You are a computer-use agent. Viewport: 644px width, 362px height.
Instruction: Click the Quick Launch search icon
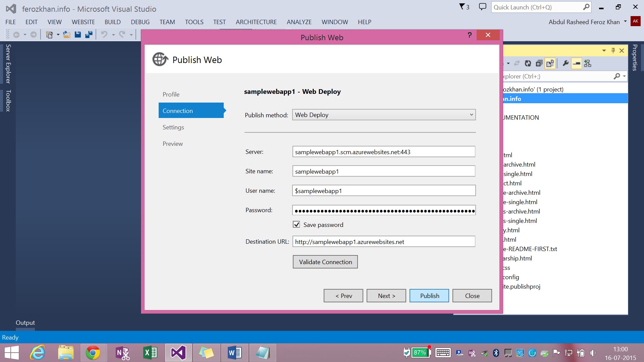(586, 7)
